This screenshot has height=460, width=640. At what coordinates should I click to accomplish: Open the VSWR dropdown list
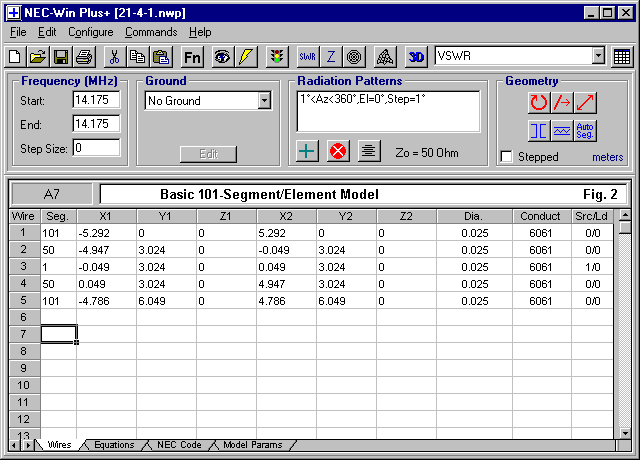[x=598, y=57]
